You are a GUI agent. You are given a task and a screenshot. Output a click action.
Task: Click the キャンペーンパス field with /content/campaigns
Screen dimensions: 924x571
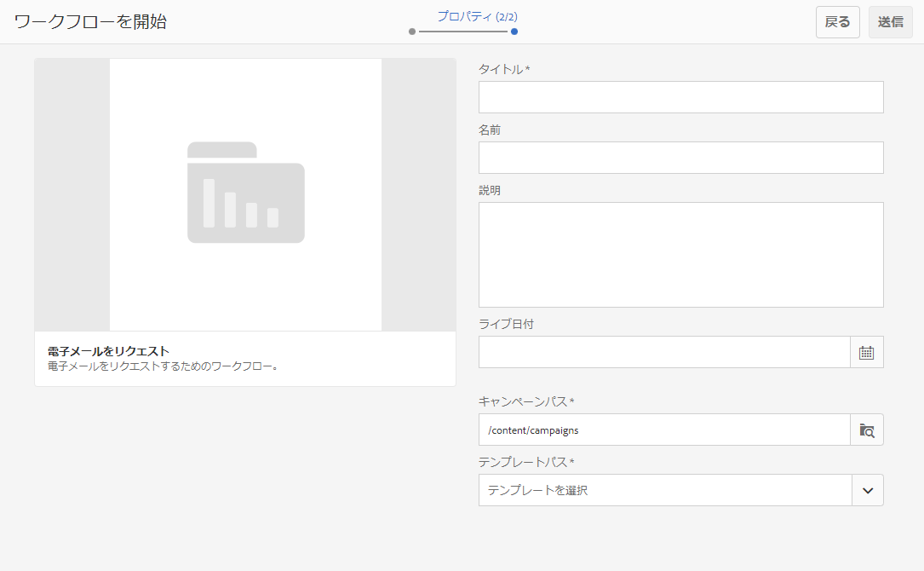(x=664, y=430)
